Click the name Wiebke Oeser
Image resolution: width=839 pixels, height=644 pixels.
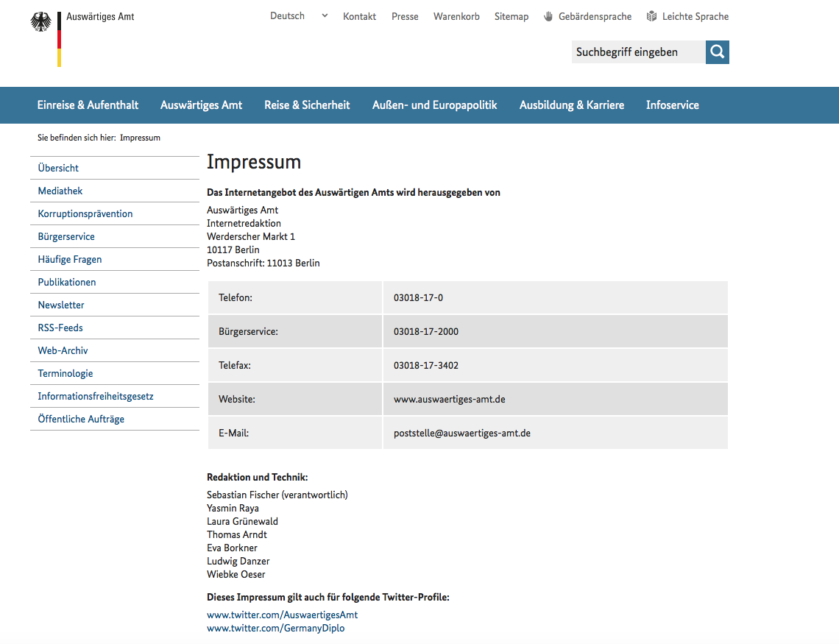click(x=236, y=575)
